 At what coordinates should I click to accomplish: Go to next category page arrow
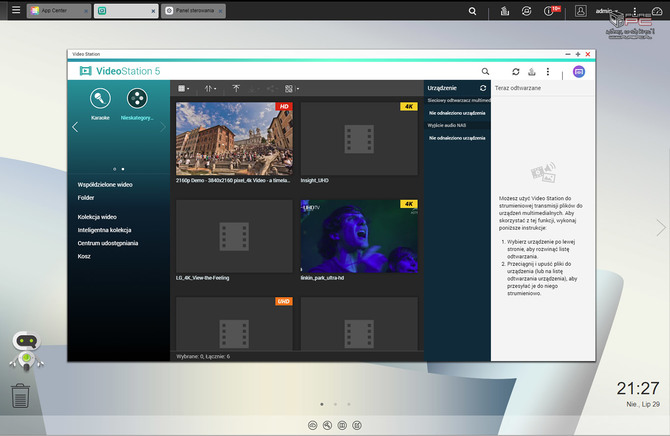(x=163, y=127)
